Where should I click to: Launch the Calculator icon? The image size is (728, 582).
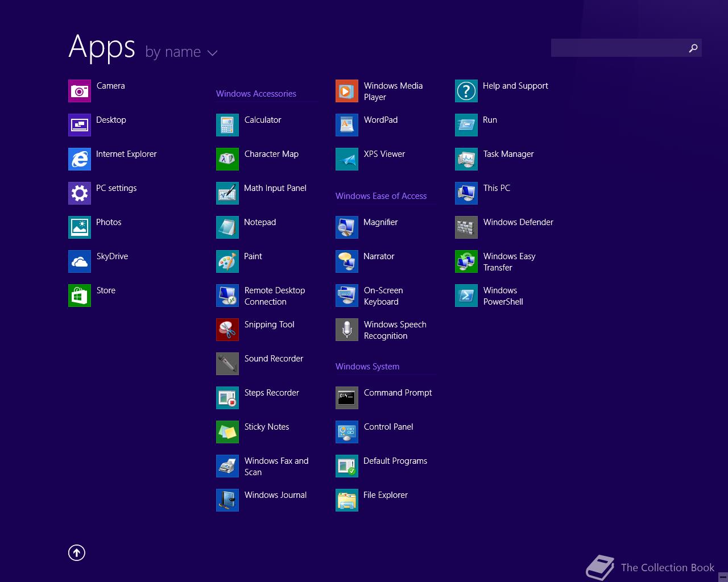pos(227,125)
